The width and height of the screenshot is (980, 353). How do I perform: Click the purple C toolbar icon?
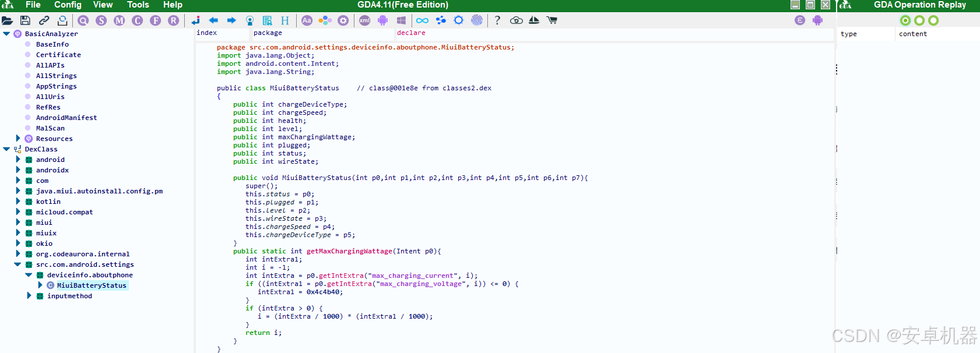[x=138, y=20]
